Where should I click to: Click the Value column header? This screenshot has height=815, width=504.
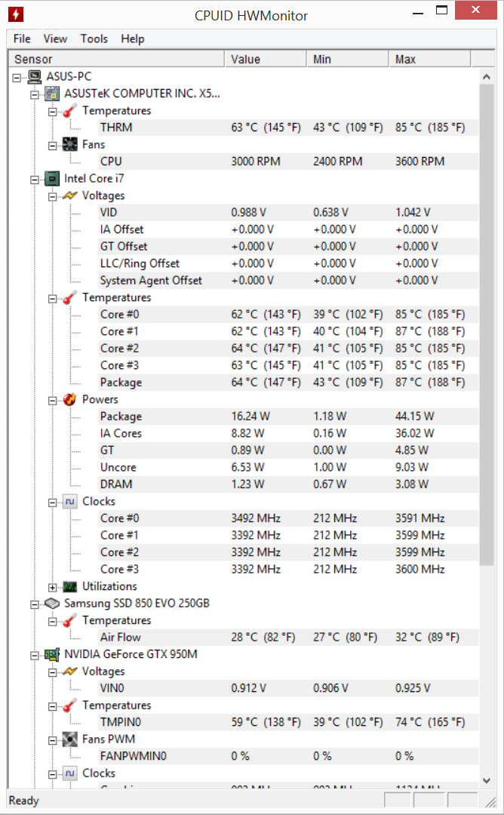(x=266, y=60)
